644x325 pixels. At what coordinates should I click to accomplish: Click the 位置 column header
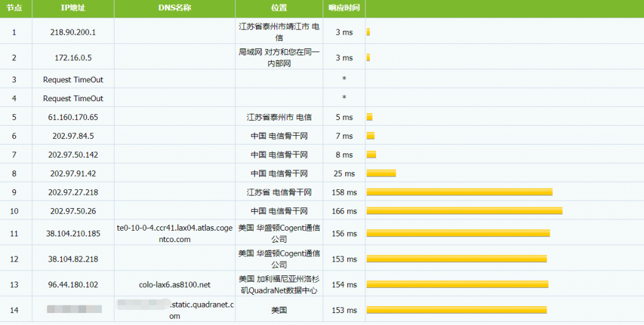[279, 8]
